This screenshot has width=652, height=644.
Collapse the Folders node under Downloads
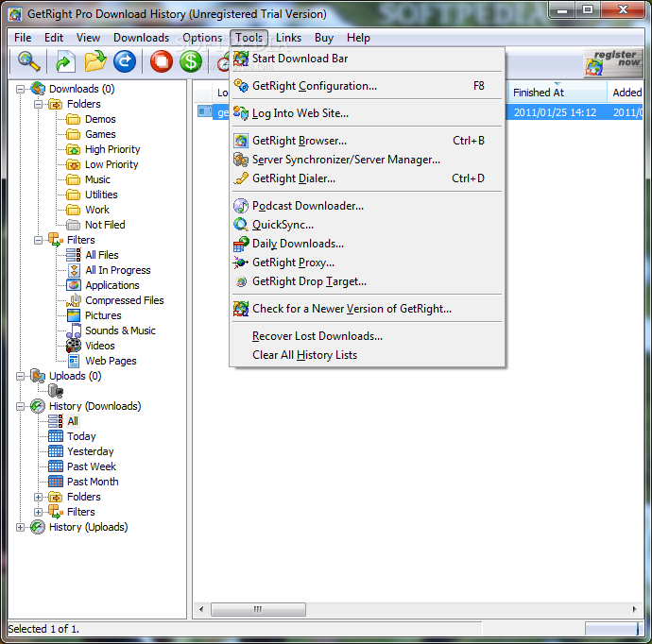coord(38,104)
